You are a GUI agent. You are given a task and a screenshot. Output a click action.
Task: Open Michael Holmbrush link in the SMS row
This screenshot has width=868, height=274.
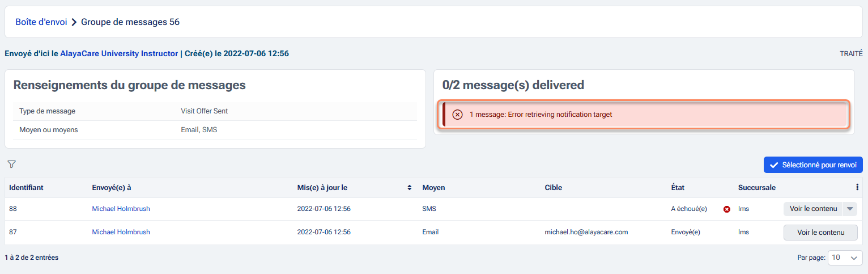pos(121,209)
